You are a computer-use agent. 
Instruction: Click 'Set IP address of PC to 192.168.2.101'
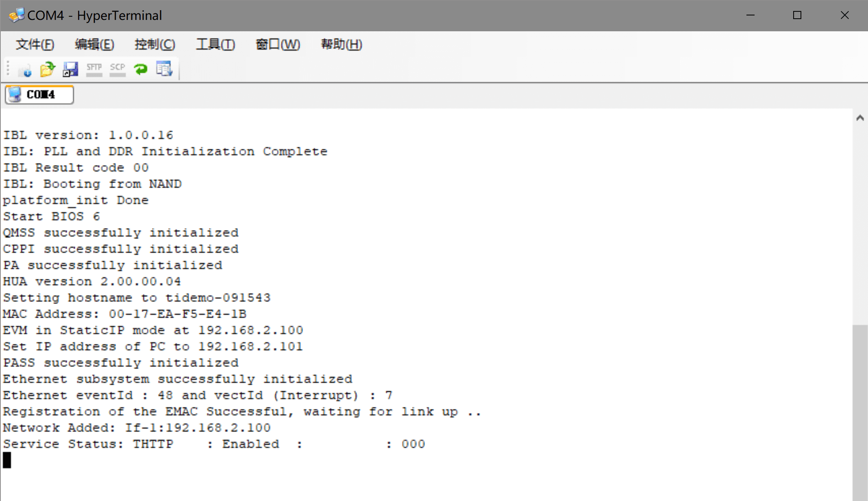pyautogui.click(x=153, y=347)
